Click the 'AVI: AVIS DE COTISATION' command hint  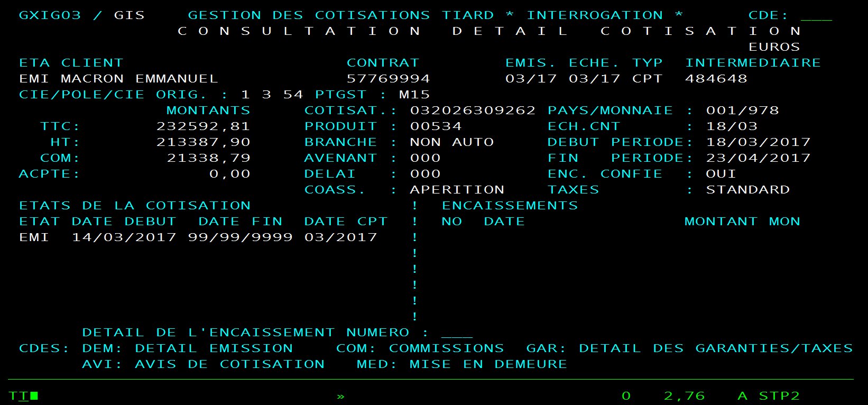(203, 364)
